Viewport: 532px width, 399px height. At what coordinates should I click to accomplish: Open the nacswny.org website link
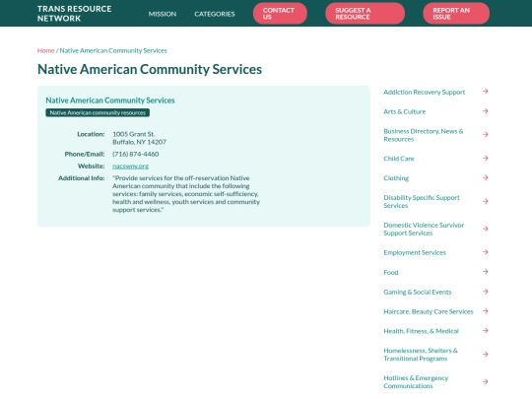130,166
